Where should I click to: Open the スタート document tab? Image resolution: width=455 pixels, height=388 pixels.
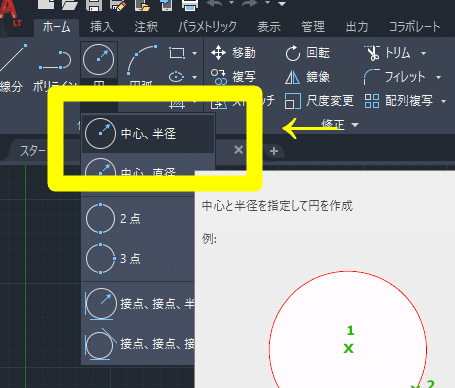(33, 151)
